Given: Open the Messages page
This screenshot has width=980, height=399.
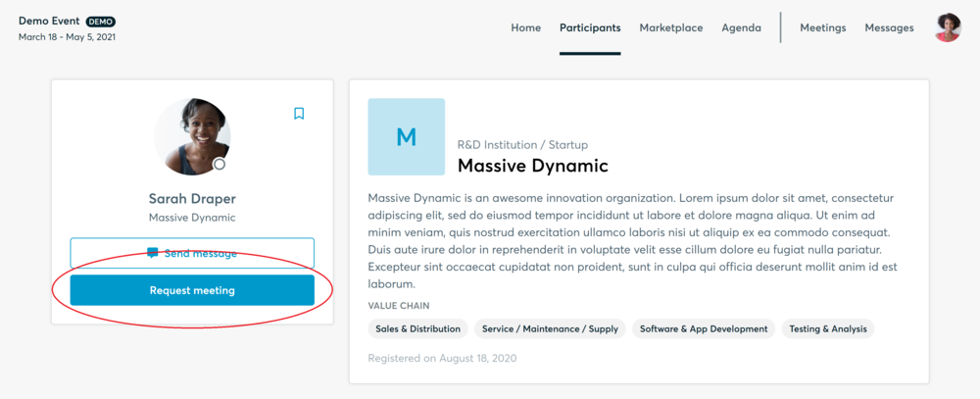Looking at the screenshot, I should point(890,27).
